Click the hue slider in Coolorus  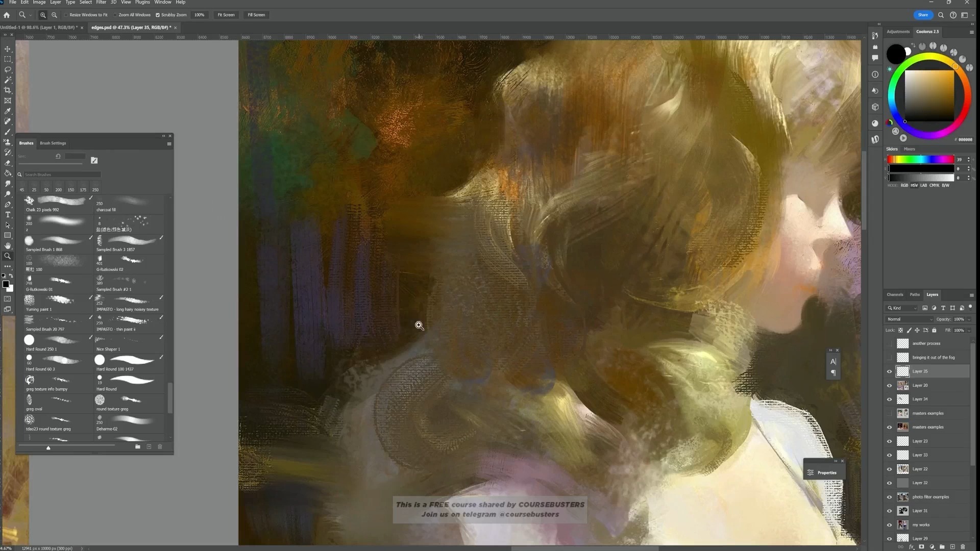click(x=921, y=160)
